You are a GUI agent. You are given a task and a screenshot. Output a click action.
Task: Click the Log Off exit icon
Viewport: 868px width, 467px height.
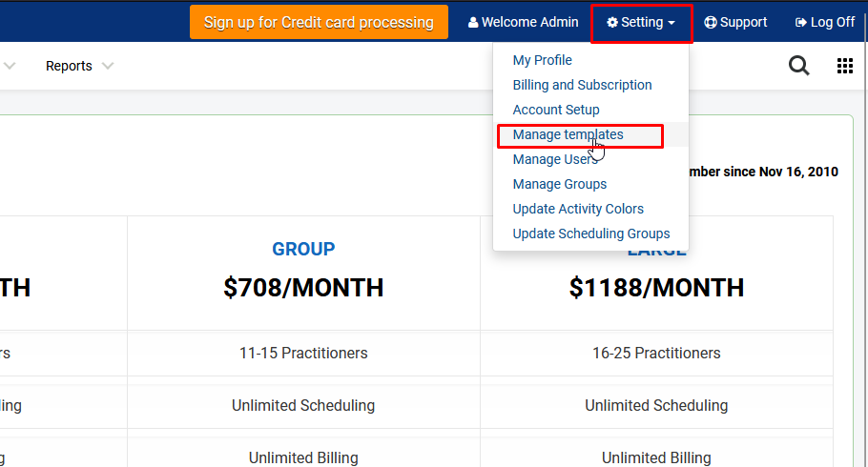tap(801, 22)
